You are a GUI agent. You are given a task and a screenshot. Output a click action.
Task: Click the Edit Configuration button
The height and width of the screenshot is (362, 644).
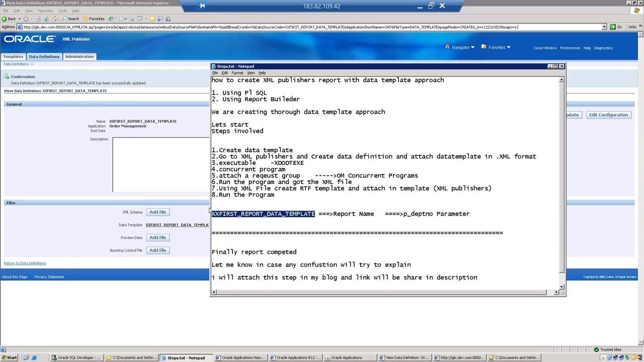(609, 115)
